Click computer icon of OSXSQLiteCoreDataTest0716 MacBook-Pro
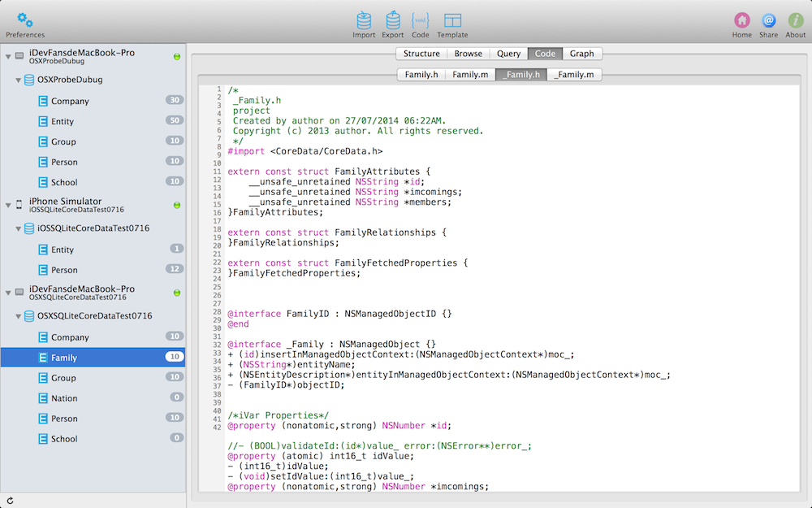The height and width of the screenshot is (508, 812). [19, 293]
